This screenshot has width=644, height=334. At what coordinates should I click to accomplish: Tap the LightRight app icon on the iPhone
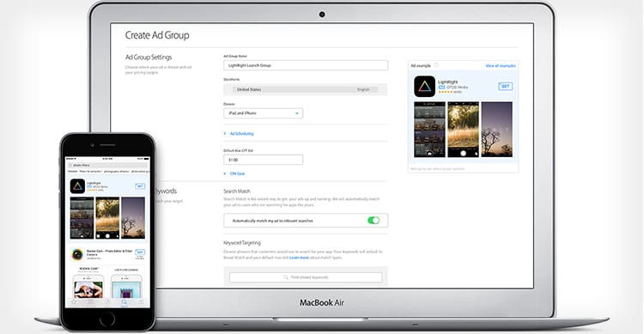pyautogui.click(x=77, y=186)
